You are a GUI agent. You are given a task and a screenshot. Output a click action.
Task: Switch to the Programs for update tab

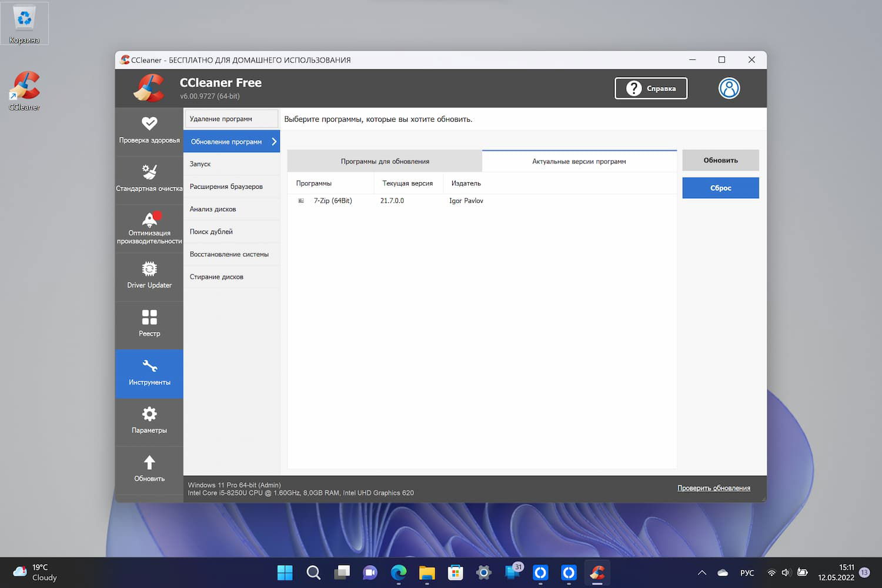tap(385, 161)
